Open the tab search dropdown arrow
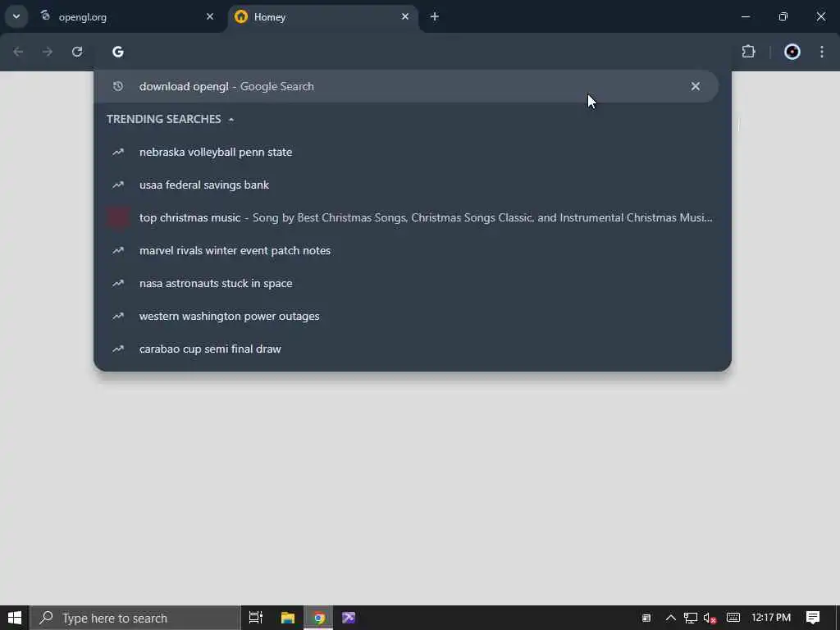Image resolution: width=840 pixels, height=630 pixels. coord(16,16)
